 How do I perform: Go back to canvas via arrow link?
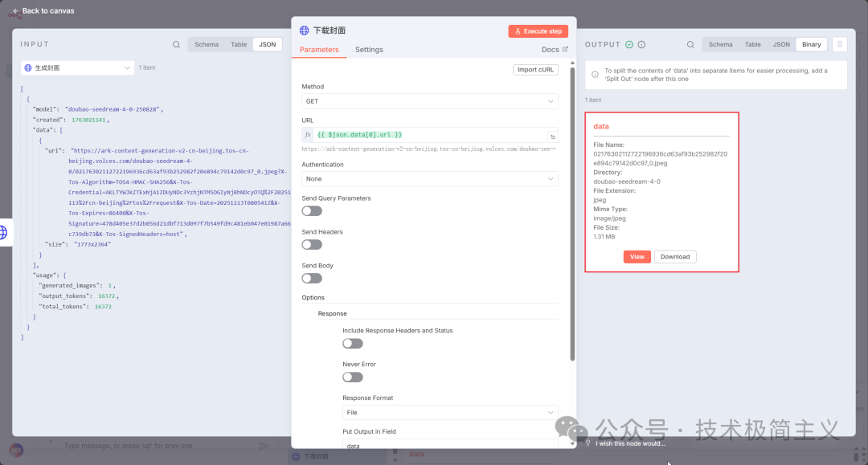pos(43,10)
